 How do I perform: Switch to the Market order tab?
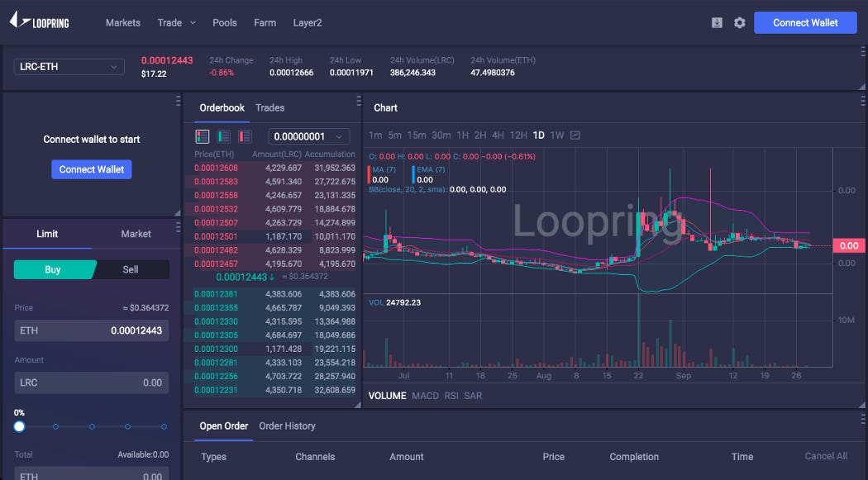pyautogui.click(x=136, y=234)
